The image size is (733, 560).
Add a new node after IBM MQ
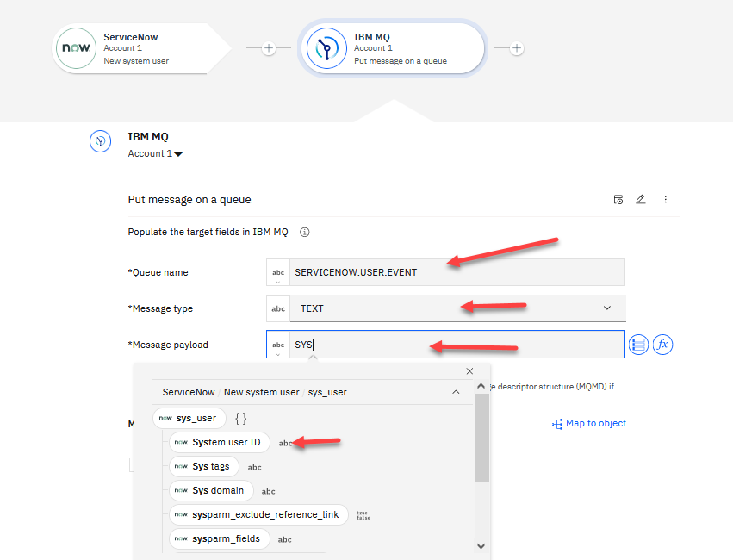click(x=517, y=48)
